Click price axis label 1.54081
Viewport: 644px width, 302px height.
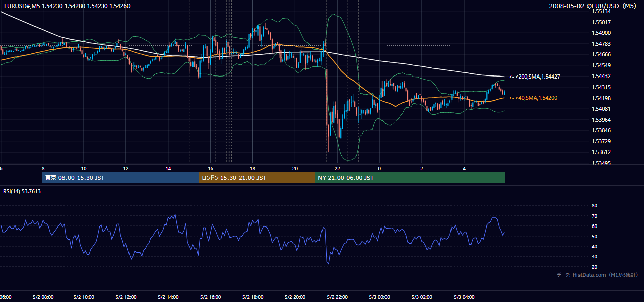point(602,109)
